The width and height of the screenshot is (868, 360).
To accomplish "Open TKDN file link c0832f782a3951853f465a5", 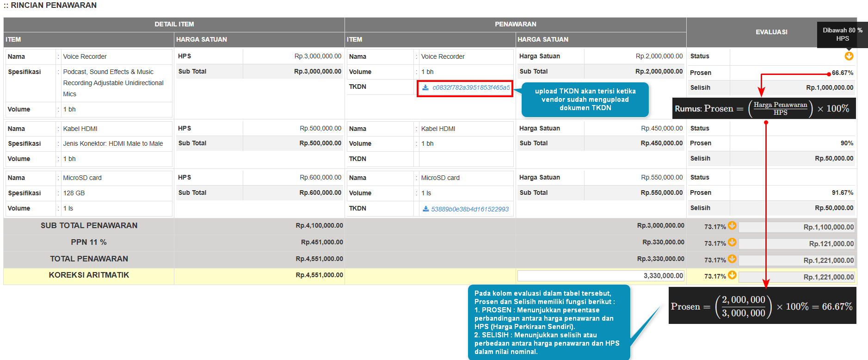I will [471, 87].
